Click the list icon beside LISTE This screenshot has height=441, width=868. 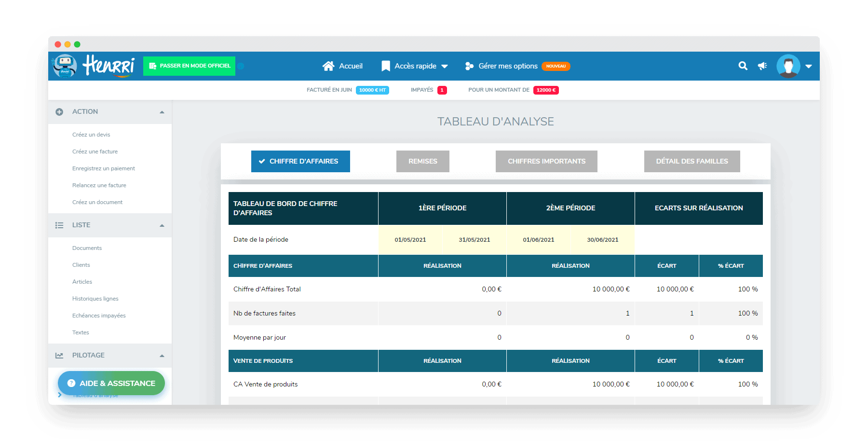tap(59, 225)
